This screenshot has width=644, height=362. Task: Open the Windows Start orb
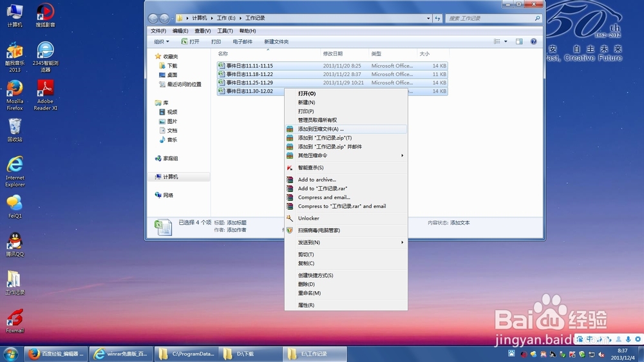point(11,354)
